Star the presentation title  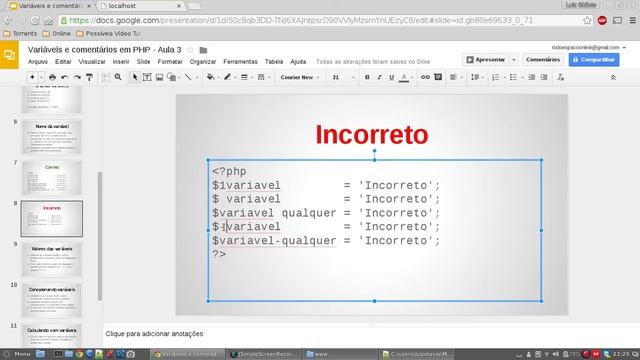point(190,50)
